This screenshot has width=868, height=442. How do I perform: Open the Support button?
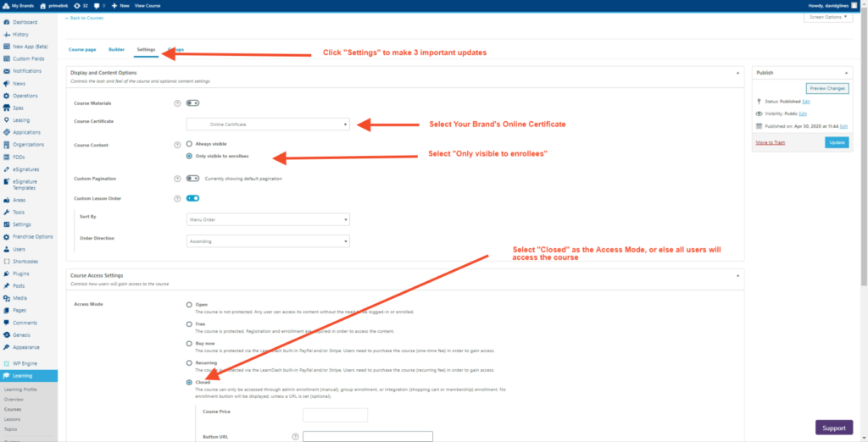834,428
